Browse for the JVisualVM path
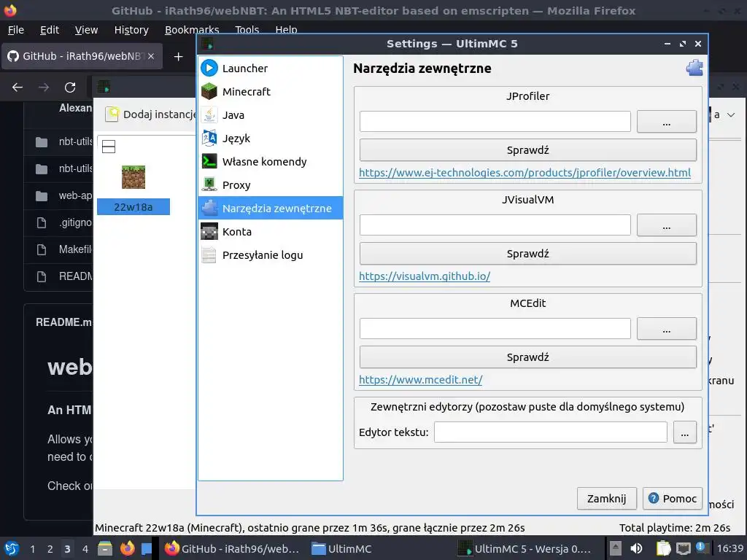The height and width of the screenshot is (560, 747). coord(666,225)
